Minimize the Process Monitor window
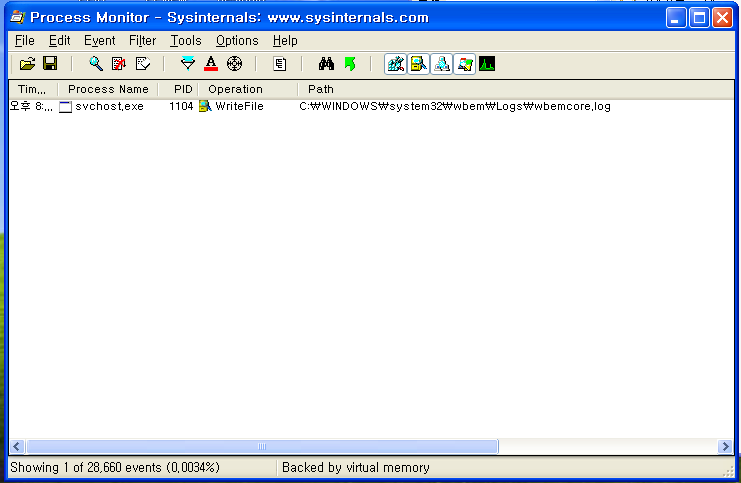This screenshot has width=741, height=483. [676, 18]
